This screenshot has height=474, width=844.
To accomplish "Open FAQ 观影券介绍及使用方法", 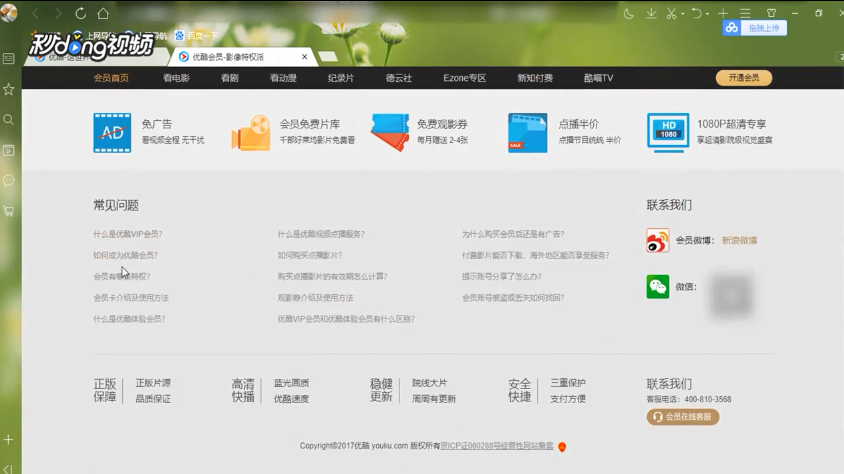I will [x=315, y=298].
